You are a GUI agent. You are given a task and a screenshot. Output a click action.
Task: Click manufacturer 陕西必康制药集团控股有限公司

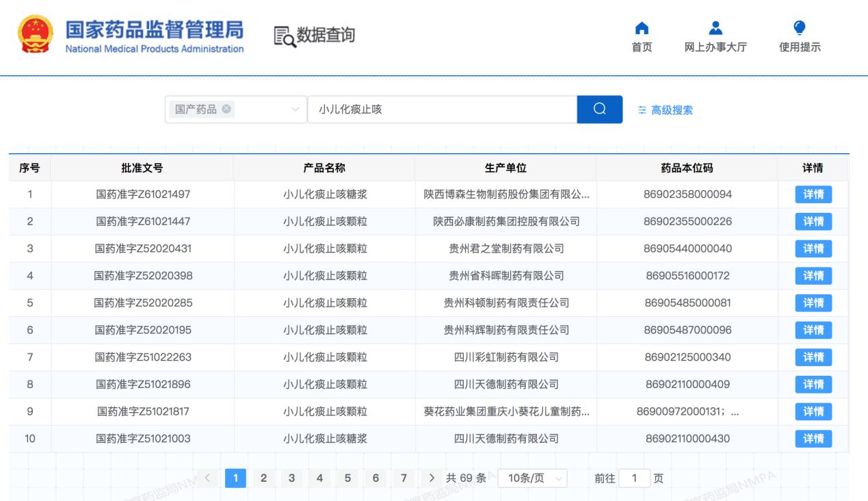point(506,222)
